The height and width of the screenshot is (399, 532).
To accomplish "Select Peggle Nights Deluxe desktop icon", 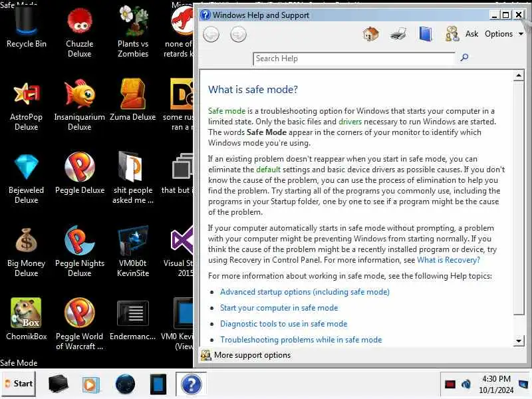I will pos(80,252).
